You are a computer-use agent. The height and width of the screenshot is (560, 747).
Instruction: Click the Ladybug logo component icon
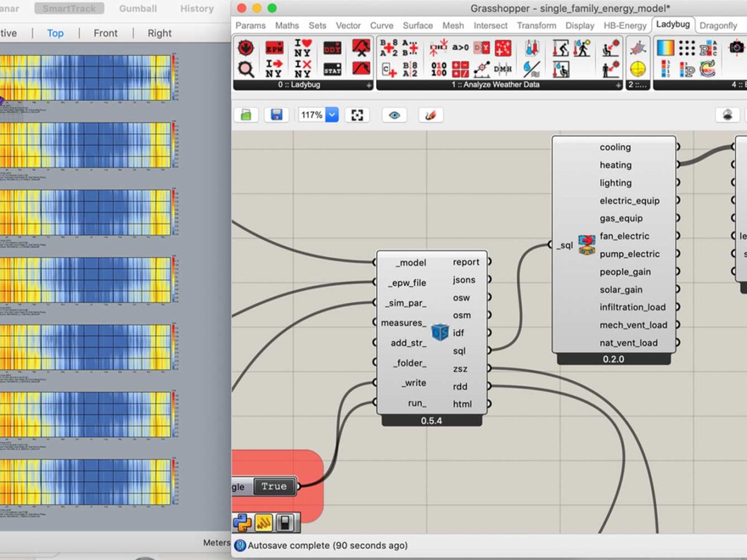246,48
